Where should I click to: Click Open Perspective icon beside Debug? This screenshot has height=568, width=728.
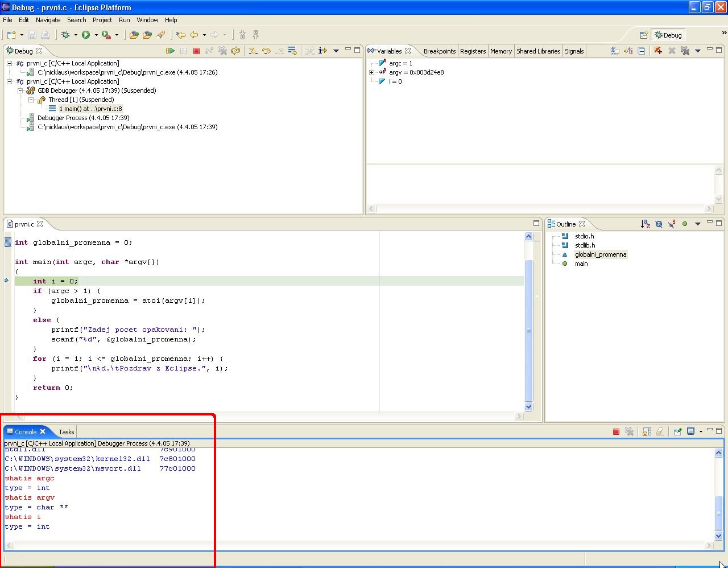644,35
